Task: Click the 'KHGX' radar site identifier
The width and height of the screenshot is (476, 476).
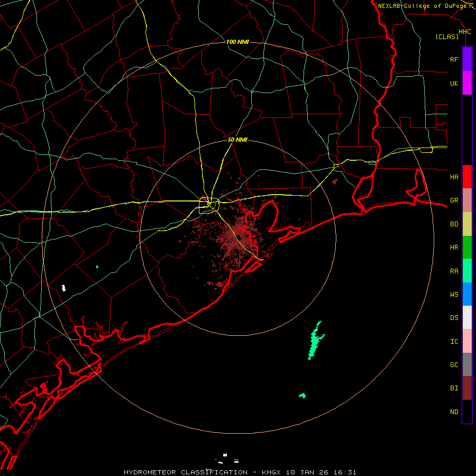Action: click(271, 472)
